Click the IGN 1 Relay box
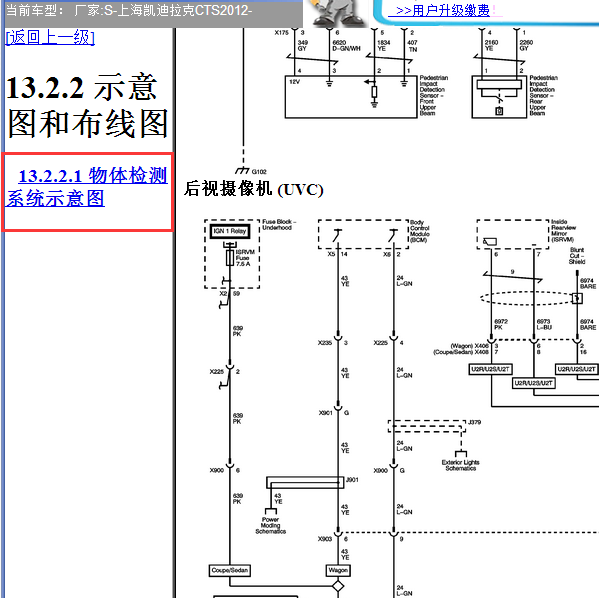 (230, 231)
